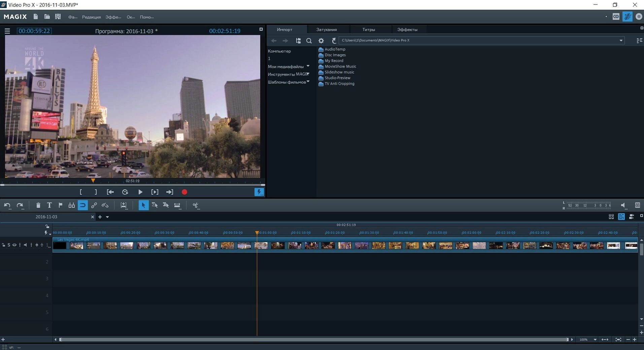Toggle the highlighted blue header icon
The height and width of the screenshot is (350, 644).
(x=627, y=17)
